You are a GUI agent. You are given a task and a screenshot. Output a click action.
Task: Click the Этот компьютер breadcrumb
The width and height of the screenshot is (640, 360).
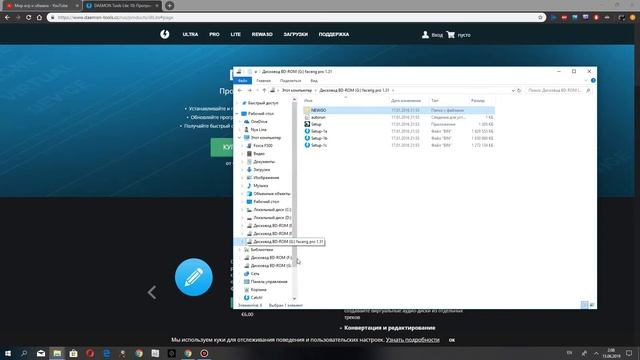(297, 90)
